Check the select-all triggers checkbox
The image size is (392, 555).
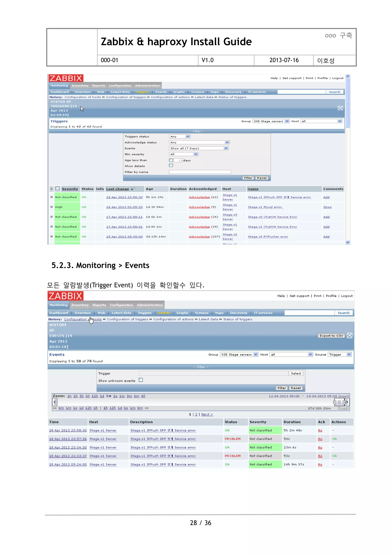click(57, 189)
